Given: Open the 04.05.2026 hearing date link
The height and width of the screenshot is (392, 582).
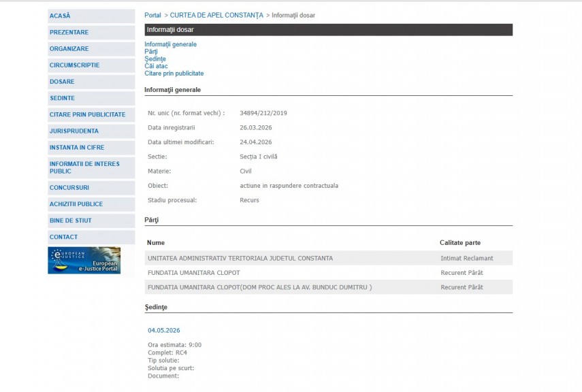Looking at the screenshot, I should pyautogui.click(x=163, y=331).
